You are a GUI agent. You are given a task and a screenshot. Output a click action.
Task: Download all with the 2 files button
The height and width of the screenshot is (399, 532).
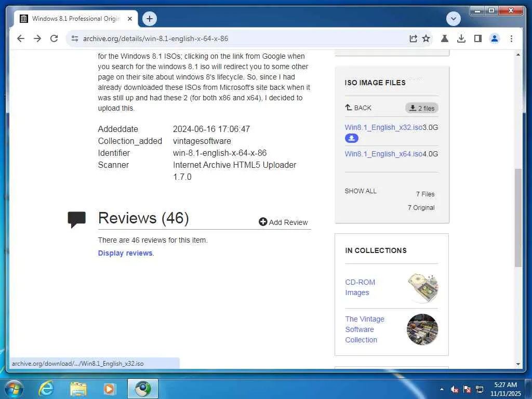[422, 108]
